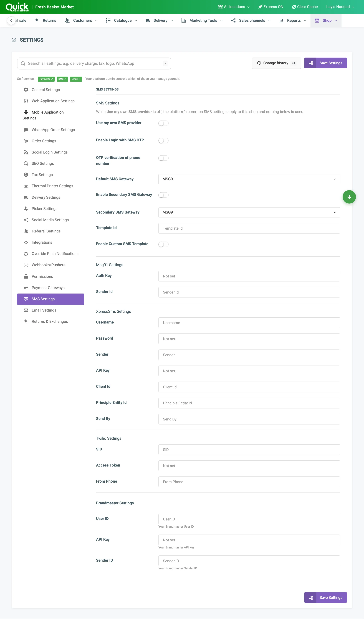Click Clear Cache in header
Image resolution: width=364 pixels, height=619 pixels.
pyautogui.click(x=305, y=7)
